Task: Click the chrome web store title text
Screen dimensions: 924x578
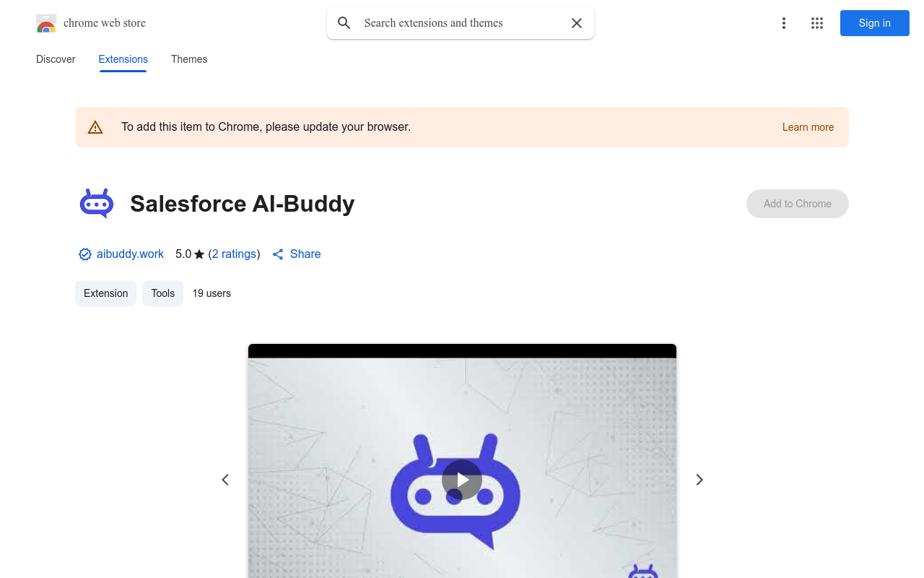Action: [x=105, y=23]
